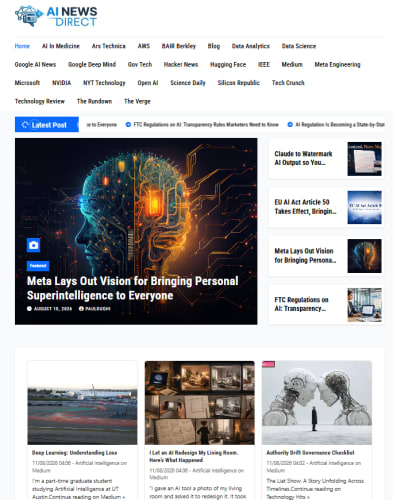Click thumbnail of EU AI Act post

pyautogui.click(x=364, y=207)
